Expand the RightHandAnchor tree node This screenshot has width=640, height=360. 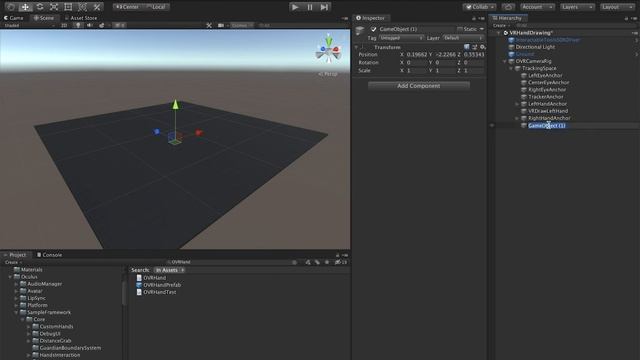[x=517, y=118]
